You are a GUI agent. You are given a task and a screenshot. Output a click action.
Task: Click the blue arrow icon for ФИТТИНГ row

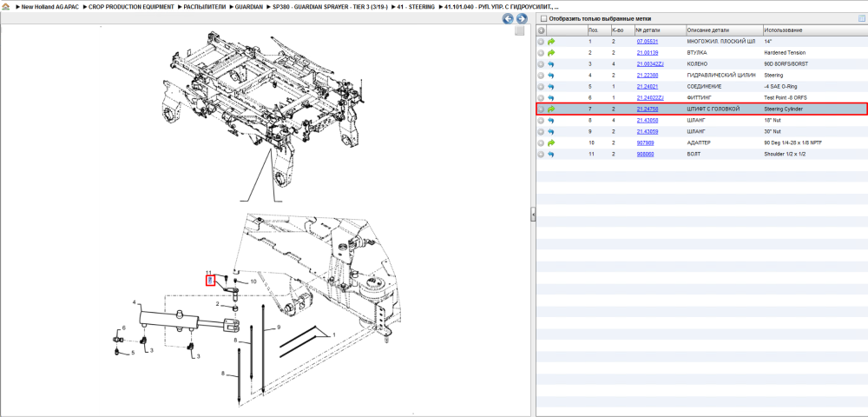tap(551, 98)
